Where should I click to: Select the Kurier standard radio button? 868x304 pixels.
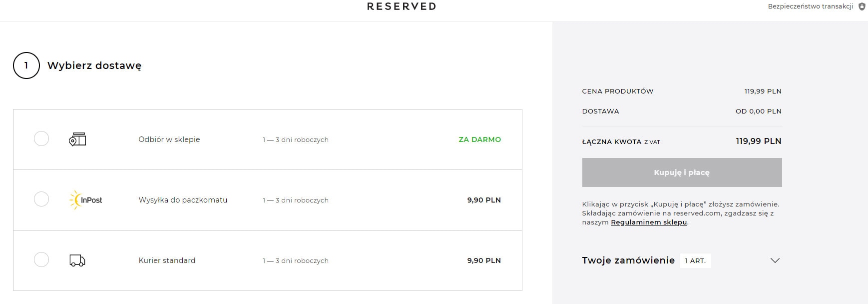point(41,259)
